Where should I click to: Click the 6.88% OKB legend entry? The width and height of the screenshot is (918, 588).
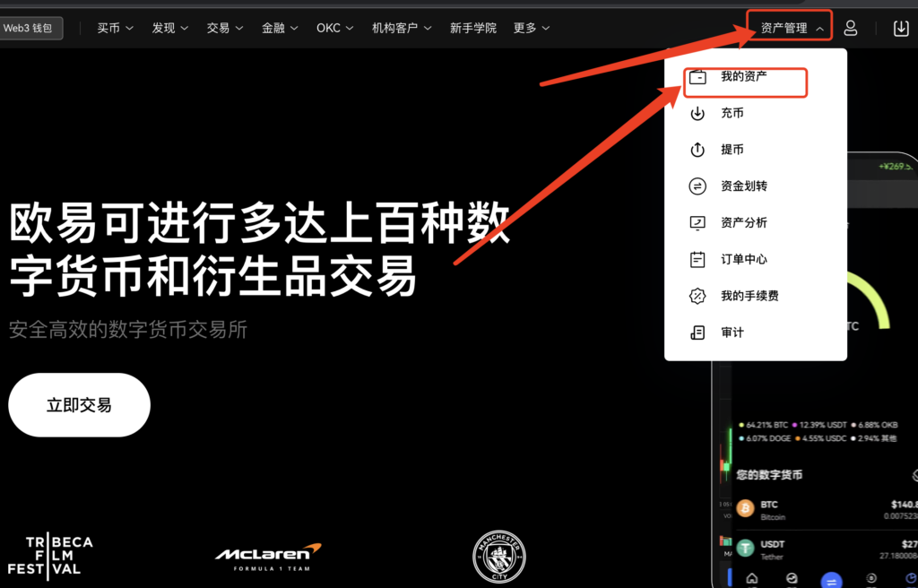click(875, 425)
